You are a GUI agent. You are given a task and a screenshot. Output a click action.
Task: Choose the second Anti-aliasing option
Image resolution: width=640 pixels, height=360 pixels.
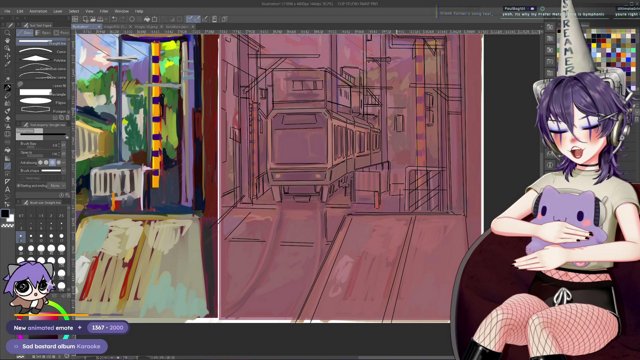tap(46, 162)
